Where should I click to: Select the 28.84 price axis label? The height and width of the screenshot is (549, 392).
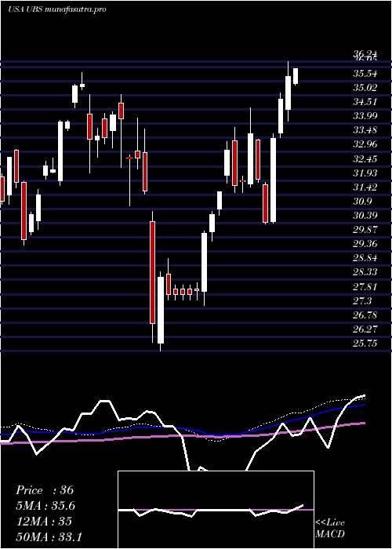click(x=365, y=258)
